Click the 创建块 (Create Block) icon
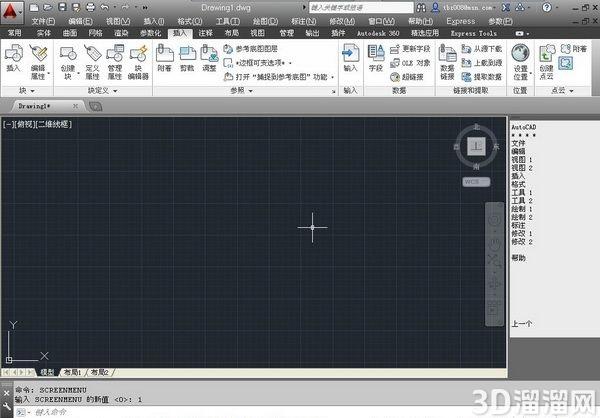 tap(68, 62)
